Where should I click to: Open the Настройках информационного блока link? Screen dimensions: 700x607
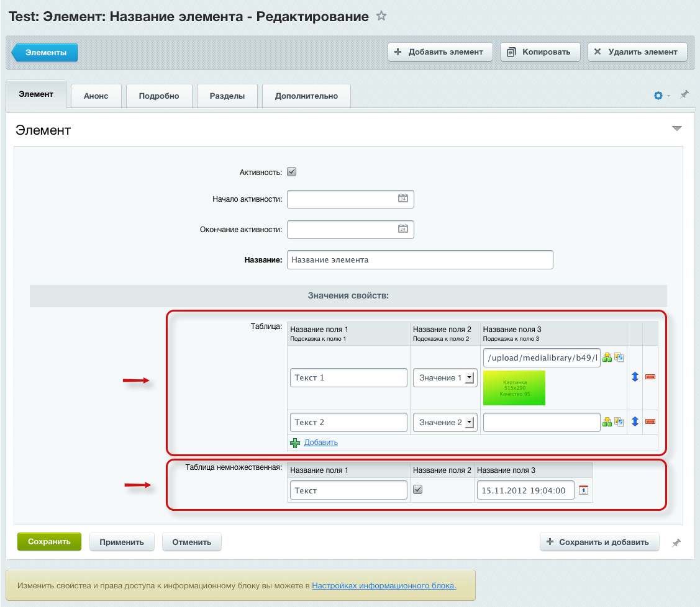384,585
